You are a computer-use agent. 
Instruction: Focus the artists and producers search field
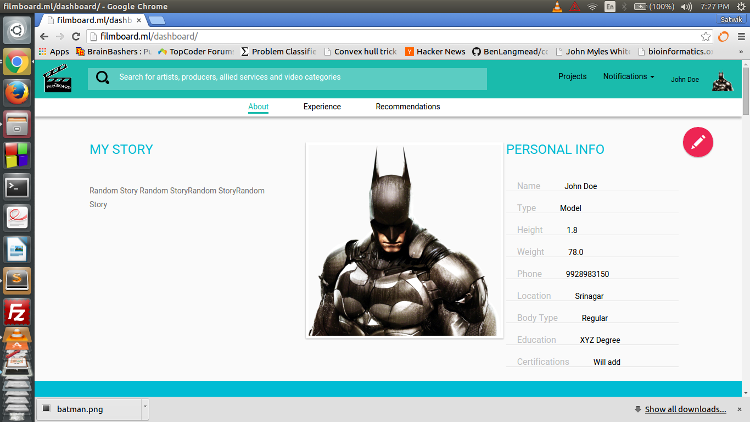[x=287, y=78]
